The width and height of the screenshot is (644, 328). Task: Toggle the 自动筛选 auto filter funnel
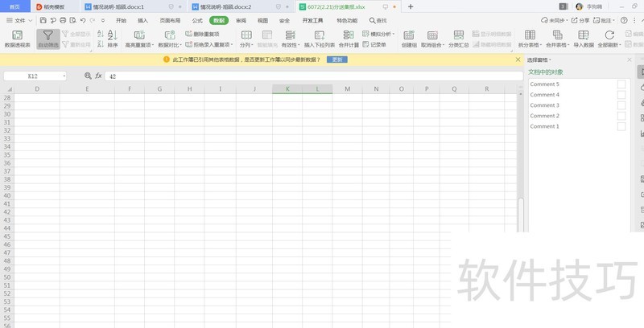pyautogui.click(x=48, y=39)
